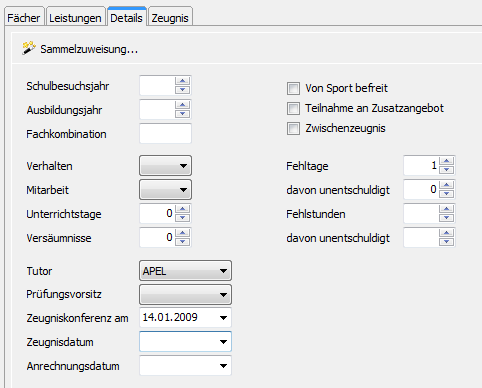The width and height of the screenshot is (482, 388).
Task: Decrease Fehlstunden with down arrow
Action: (x=446, y=218)
